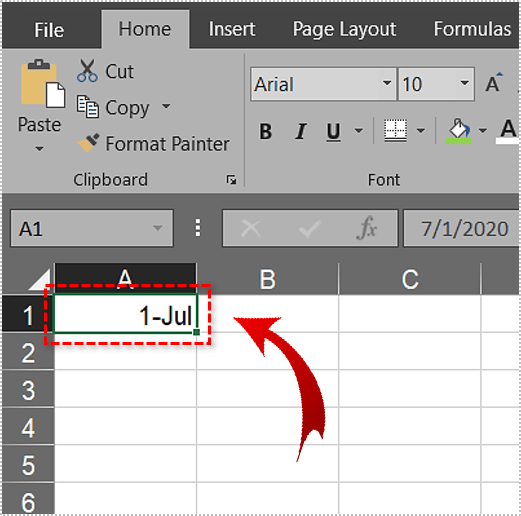
Task: Toggle Italic formatting
Action: [x=301, y=131]
